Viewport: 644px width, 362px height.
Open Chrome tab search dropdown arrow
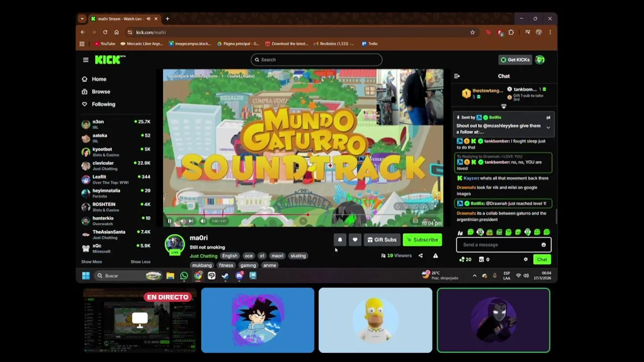pos(82,19)
